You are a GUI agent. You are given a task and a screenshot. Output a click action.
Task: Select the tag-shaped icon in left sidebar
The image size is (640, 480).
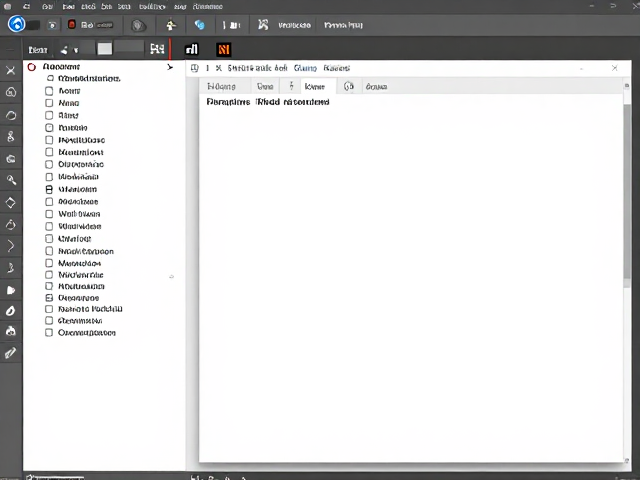pyautogui.click(x=11, y=290)
